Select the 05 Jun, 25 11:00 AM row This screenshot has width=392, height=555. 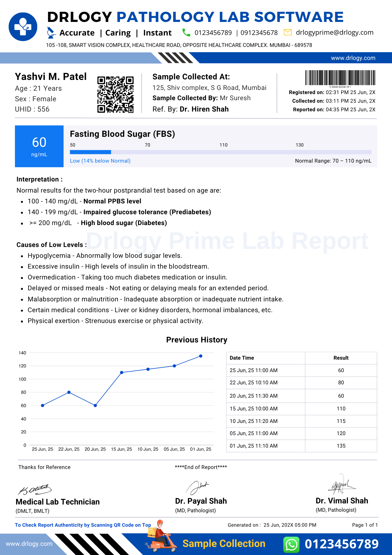302,433
